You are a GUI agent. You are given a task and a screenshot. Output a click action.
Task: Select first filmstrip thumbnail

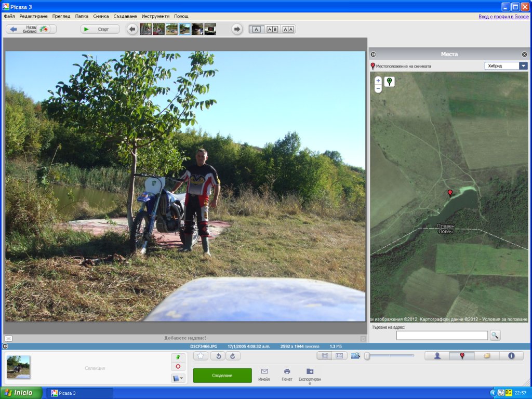[x=146, y=29]
